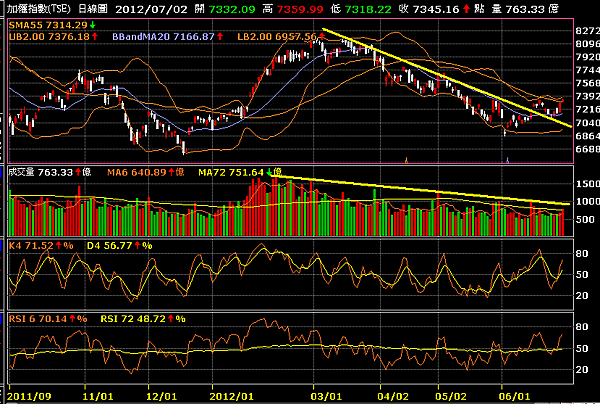600x404 pixels.
Task: Click the 7392 price axis value
Action: [587, 96]
